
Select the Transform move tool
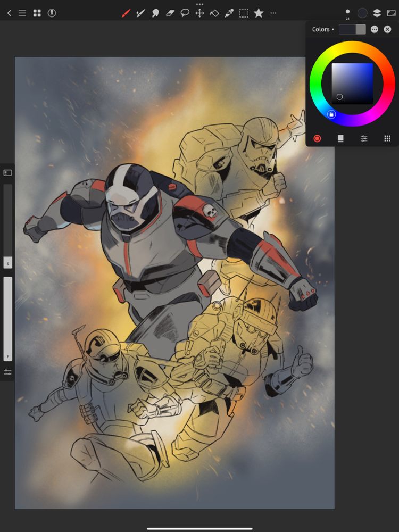[199, 13]
